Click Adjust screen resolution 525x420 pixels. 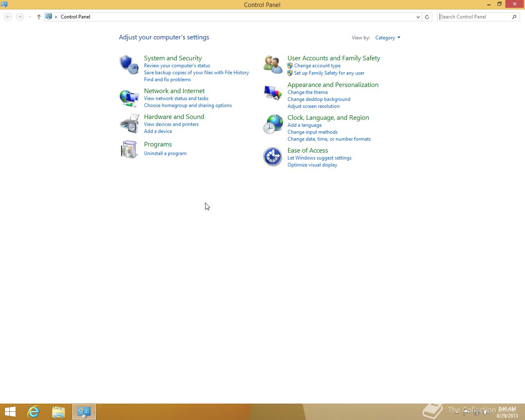(313, 106)
